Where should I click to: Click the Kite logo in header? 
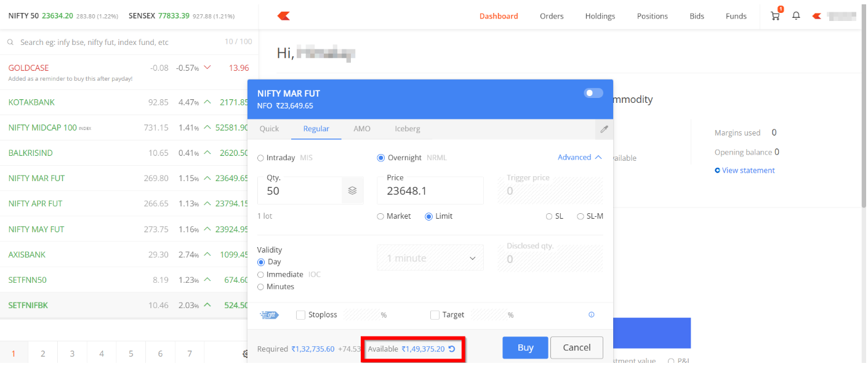pos(284,16)
